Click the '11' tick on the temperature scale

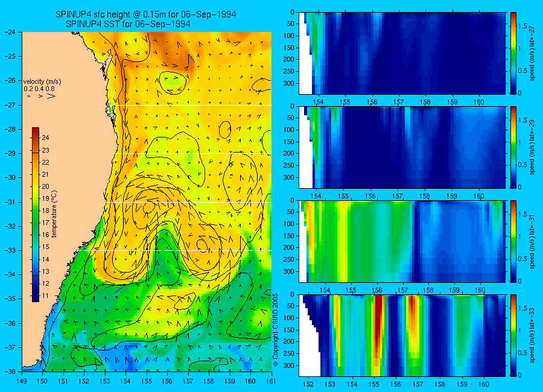pyautogui.click(x=45, y=296)
